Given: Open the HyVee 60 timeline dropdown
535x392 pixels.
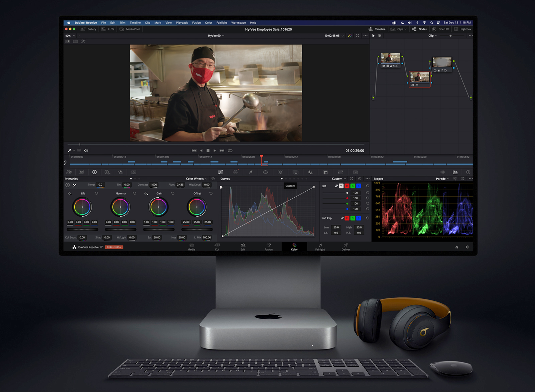Looking at the screenshot, I should 216,35.
